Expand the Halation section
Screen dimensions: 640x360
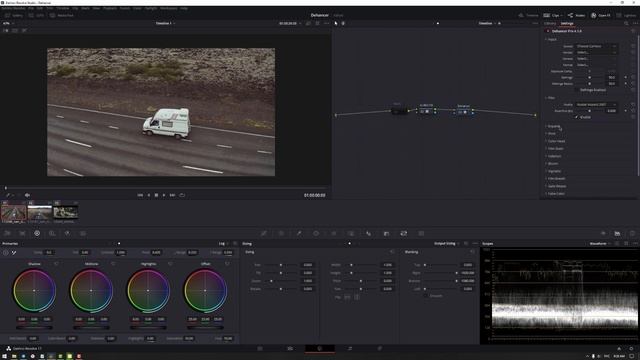click(554, 156)
